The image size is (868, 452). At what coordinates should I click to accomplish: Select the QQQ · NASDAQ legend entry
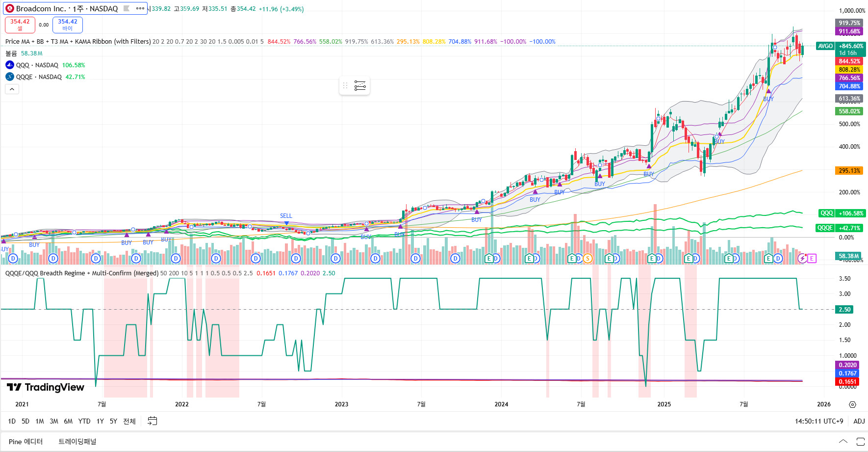click(x=37, y=65)
